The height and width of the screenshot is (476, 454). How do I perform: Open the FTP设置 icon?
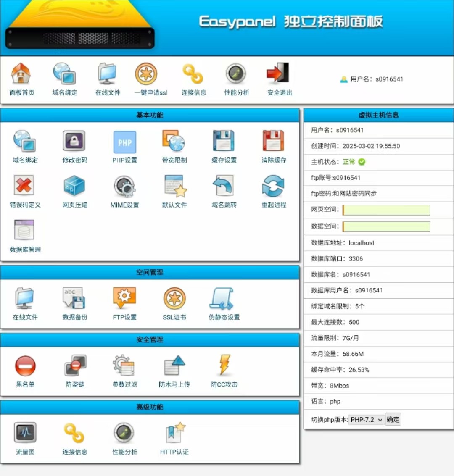coord(124,304)
